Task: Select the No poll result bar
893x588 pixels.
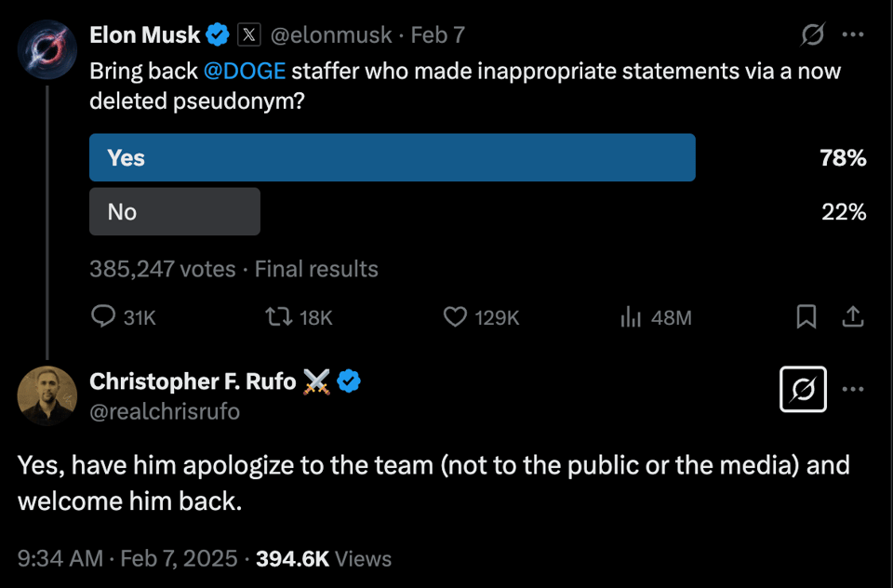Action: pos(175,212)
